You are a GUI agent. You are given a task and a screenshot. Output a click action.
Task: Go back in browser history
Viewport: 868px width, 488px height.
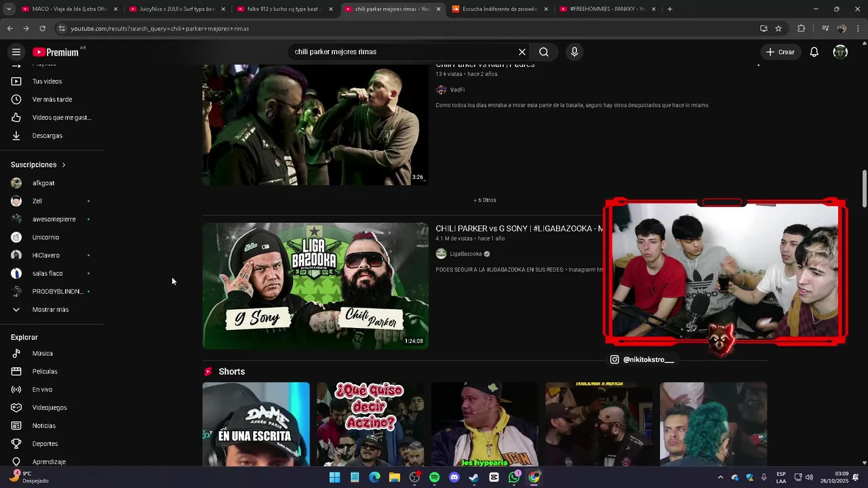9,28
